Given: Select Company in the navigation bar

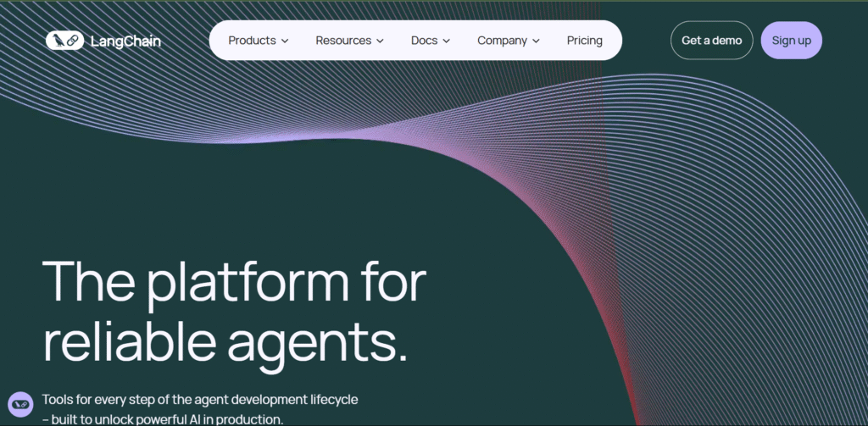Looking at the screenshot, I should 502,41.
